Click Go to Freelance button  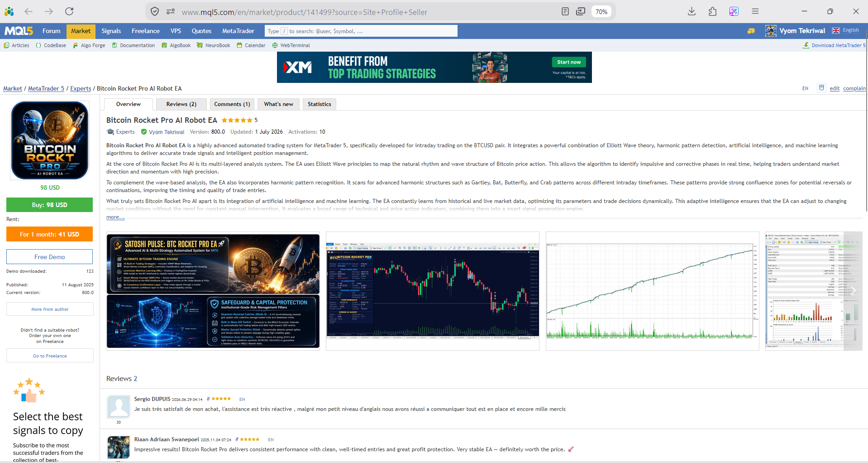tap(50, 356)
